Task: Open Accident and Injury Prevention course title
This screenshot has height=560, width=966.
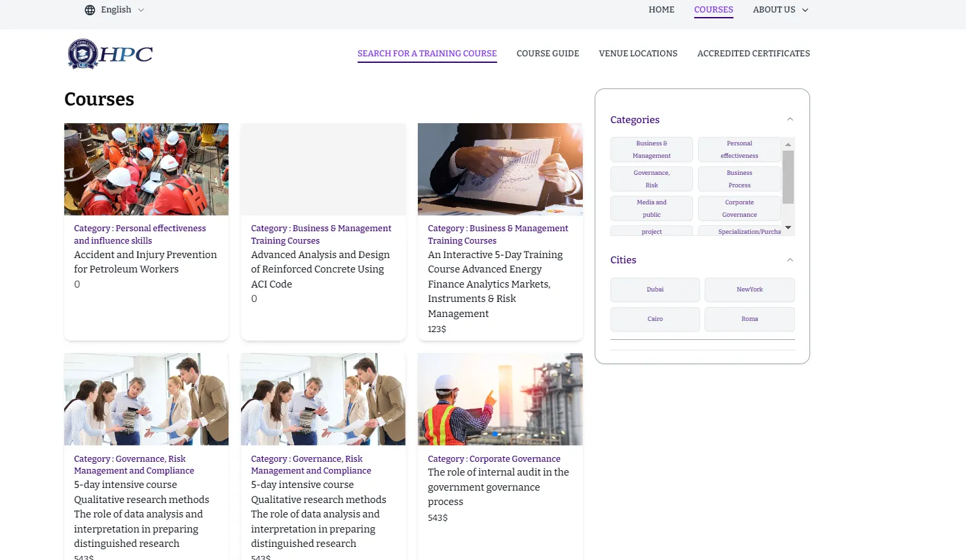Action: click(145, 262)
